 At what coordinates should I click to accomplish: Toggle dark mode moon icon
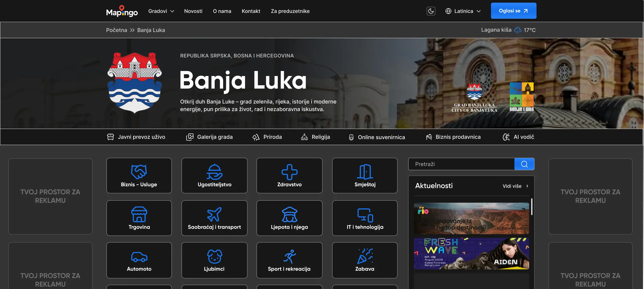tap(431, 11)
